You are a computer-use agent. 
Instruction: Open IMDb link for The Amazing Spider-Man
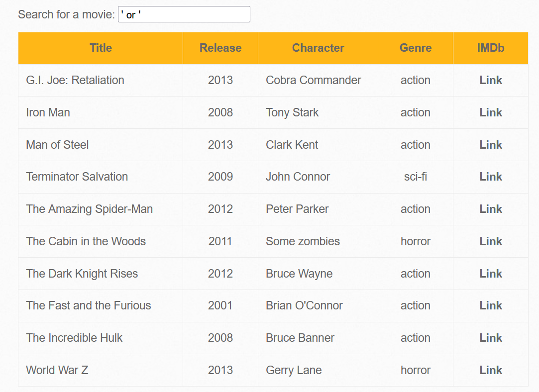(491, 209)
